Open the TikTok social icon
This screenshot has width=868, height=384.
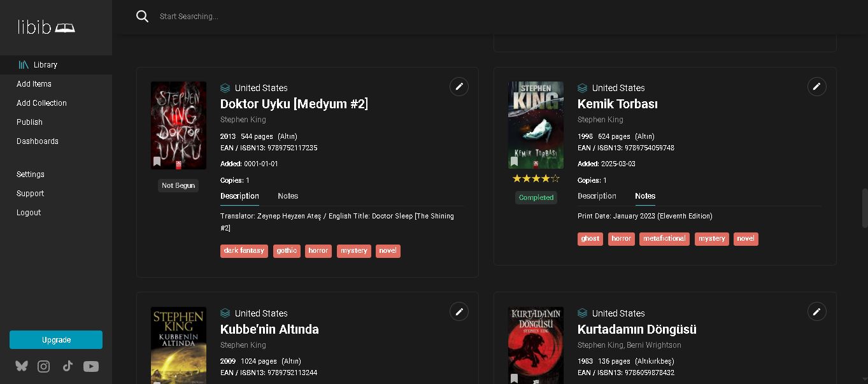[68, 366]
